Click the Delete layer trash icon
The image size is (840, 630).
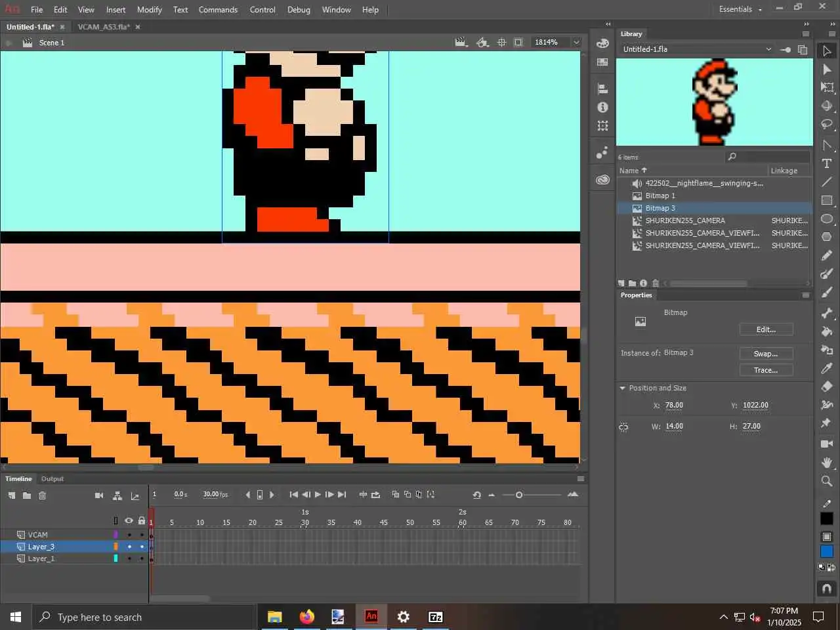(43, 495)
